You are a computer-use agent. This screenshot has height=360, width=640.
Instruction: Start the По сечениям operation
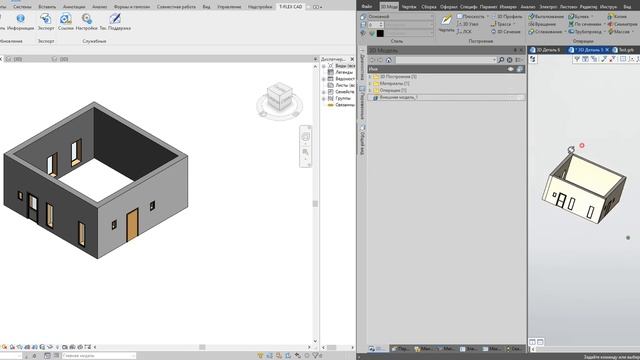[584, 24]
